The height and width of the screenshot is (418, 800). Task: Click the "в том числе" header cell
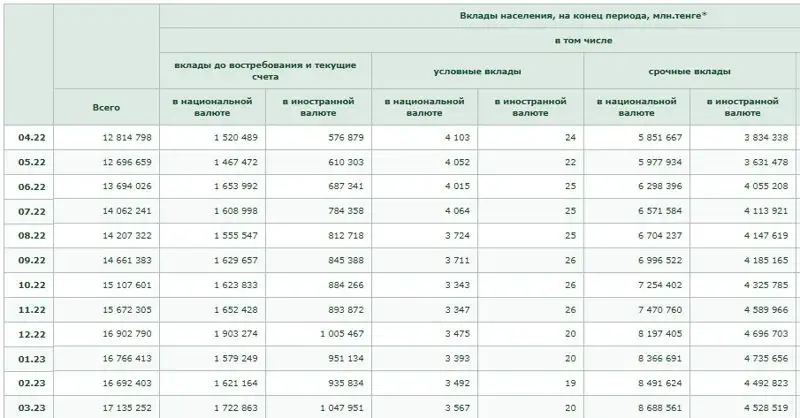point(584,40)
